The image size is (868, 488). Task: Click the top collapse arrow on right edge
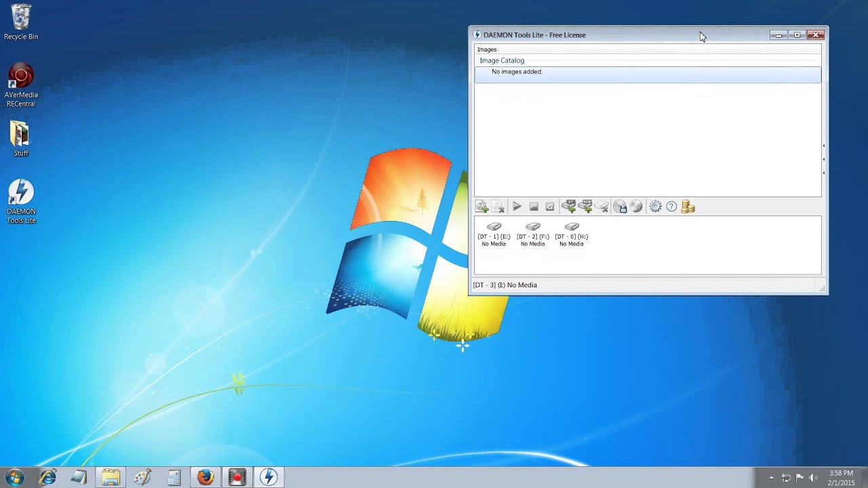click(x=823, y=146)
